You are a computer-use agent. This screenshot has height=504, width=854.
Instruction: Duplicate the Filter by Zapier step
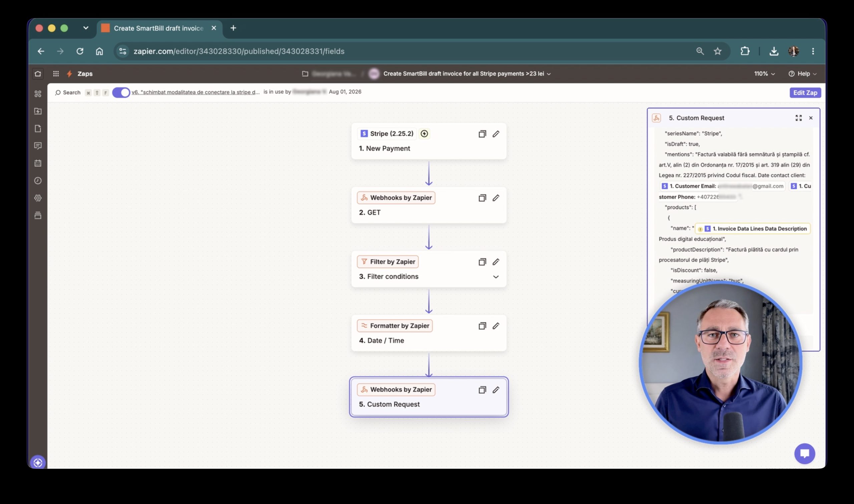point(482,262)
